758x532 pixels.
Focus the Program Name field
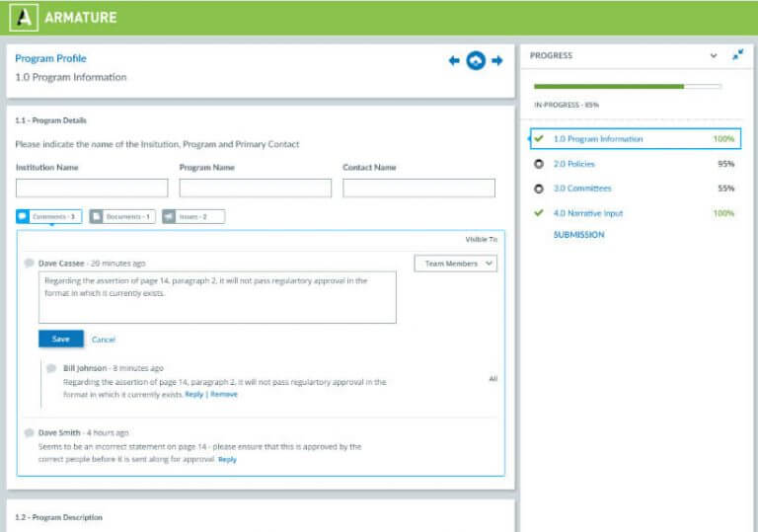(256, 188)
